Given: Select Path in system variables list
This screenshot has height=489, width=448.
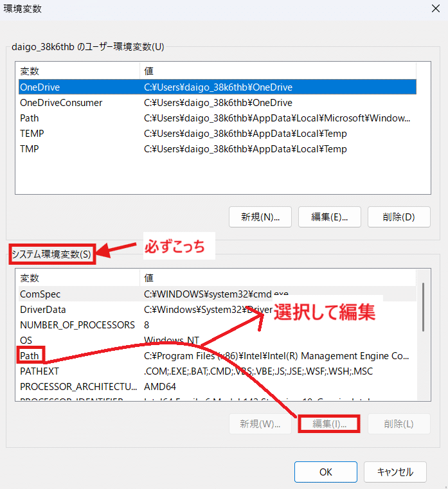Looking at the screenshot, I should tap(217, 355).
